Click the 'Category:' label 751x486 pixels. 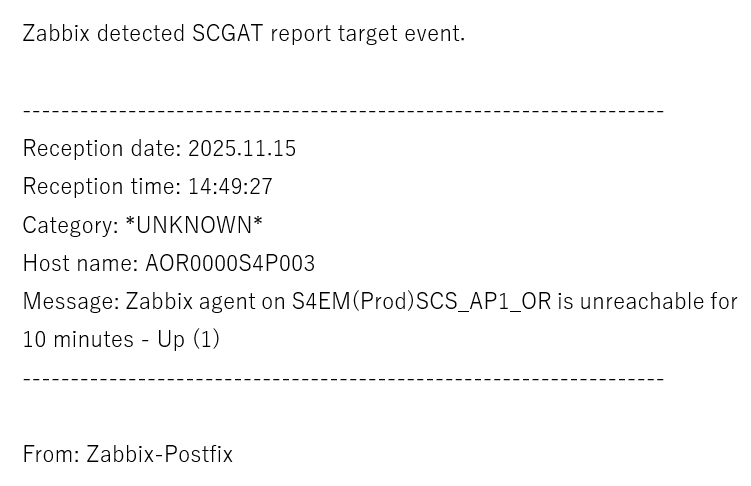(70, 225)
